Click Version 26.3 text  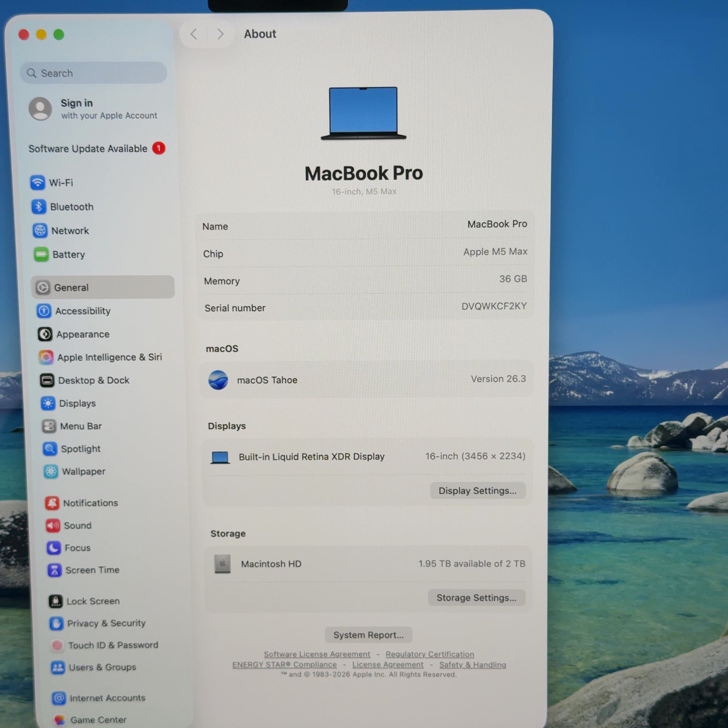click(x=498, y=379)
